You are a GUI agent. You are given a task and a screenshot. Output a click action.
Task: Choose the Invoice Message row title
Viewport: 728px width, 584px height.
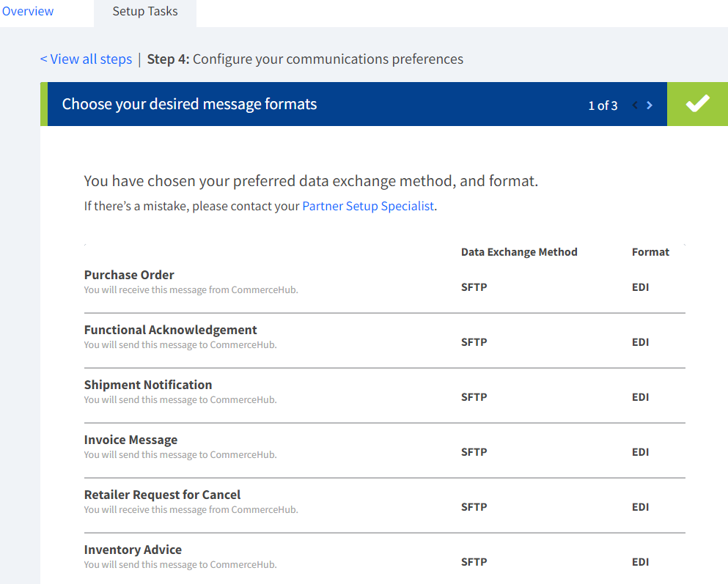(130, 440)
